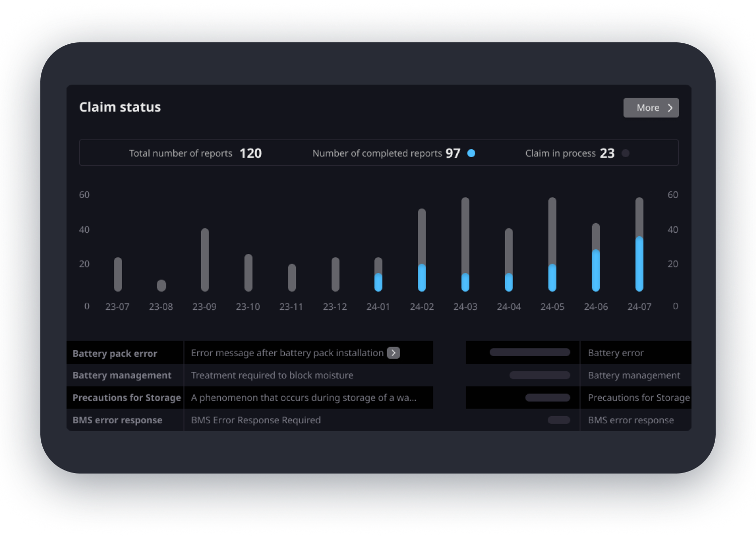Viewport: 756px width, 536px height.
Task: Select the 24-03 chart bar
Action: 465,244
